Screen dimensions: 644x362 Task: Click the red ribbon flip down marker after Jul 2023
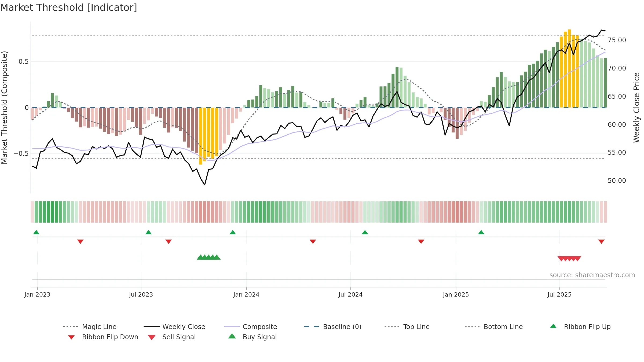[x=169, y=242]
